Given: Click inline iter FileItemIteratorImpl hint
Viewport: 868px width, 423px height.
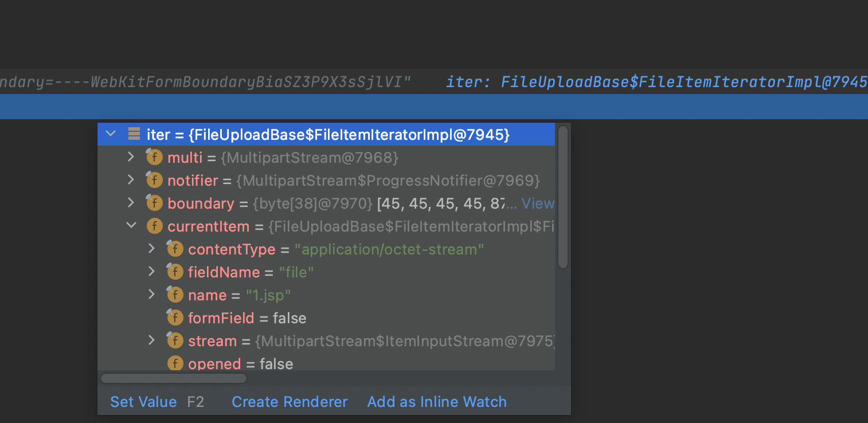Looking at the screenshot, I should tap(657, 82).
